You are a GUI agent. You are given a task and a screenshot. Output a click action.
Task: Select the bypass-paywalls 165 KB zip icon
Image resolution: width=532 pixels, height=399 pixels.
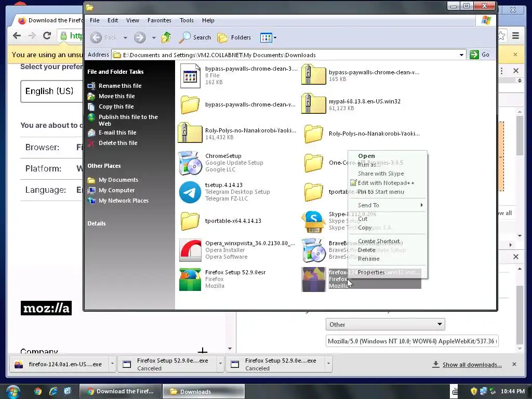313,75
